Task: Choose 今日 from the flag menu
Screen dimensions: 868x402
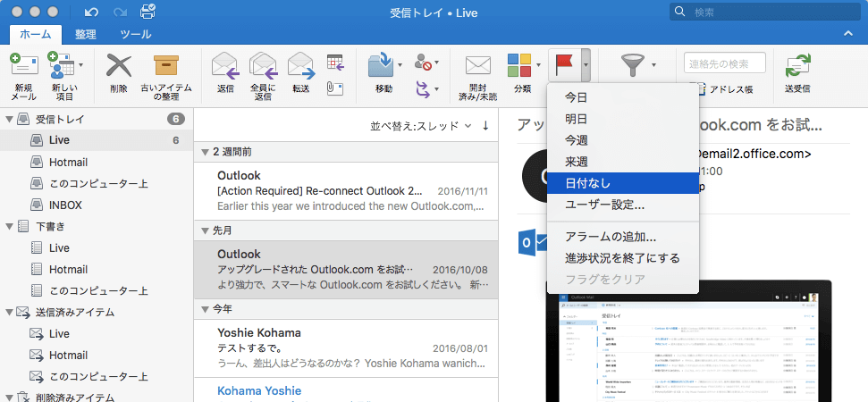Action: [623, 98]
